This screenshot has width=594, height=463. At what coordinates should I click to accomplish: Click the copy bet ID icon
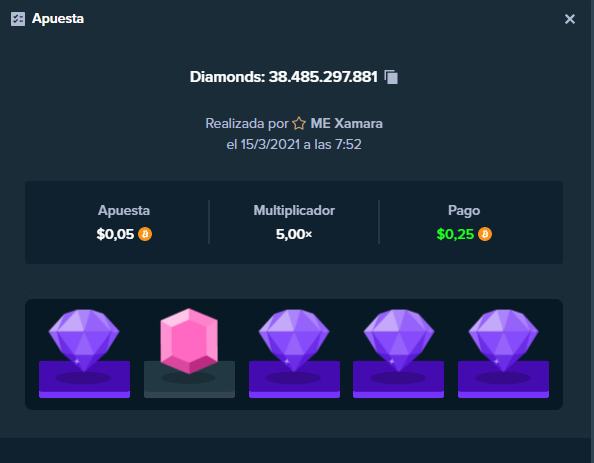391,77
